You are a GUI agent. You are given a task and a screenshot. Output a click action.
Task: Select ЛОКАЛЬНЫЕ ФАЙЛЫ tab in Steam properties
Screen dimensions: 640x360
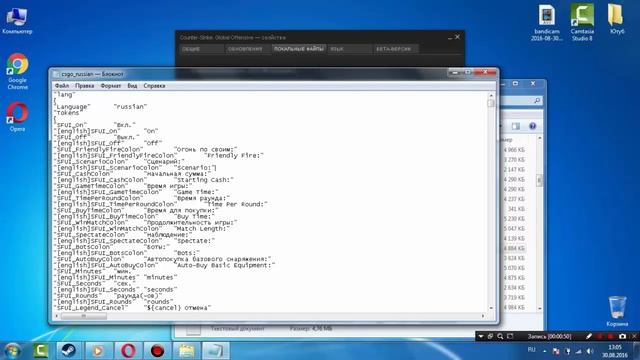point(299,49)
